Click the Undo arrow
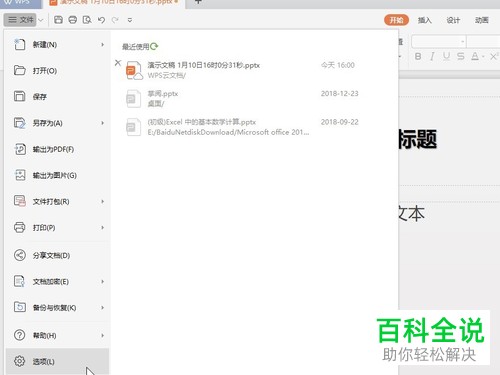Image resolution: width=500 pixels, height=375 pixels. tap(102, 20)
